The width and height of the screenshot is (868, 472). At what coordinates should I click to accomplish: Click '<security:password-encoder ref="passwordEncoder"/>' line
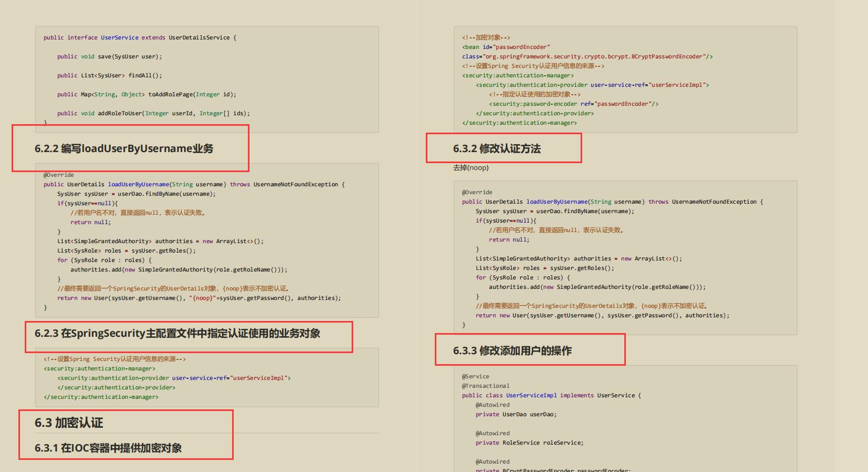point(574,104)
